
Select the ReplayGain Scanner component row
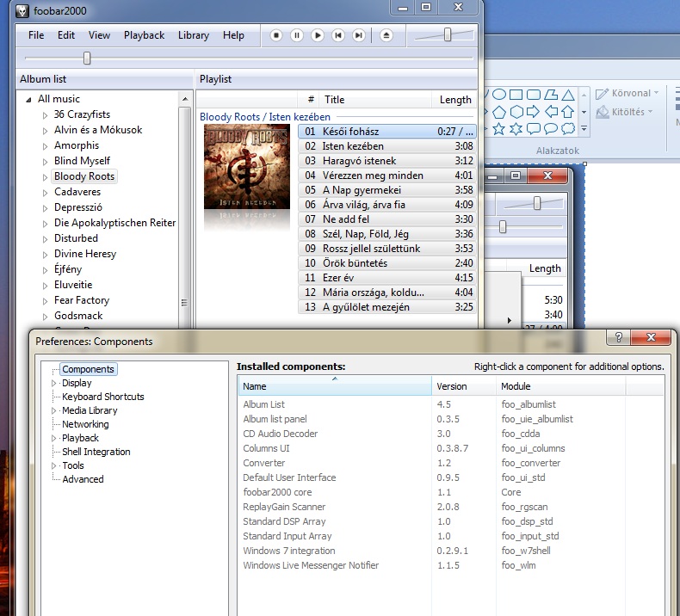click(x=451, y=507)
